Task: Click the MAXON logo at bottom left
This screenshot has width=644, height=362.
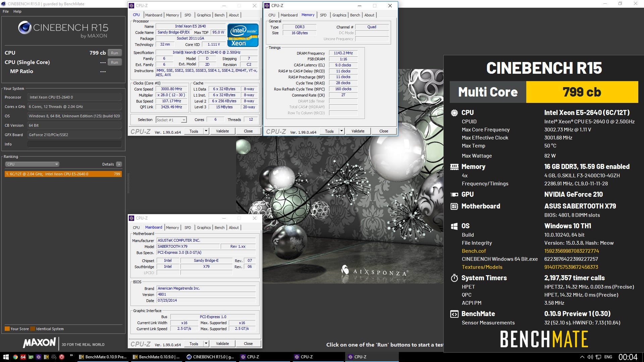Action: 40,343
